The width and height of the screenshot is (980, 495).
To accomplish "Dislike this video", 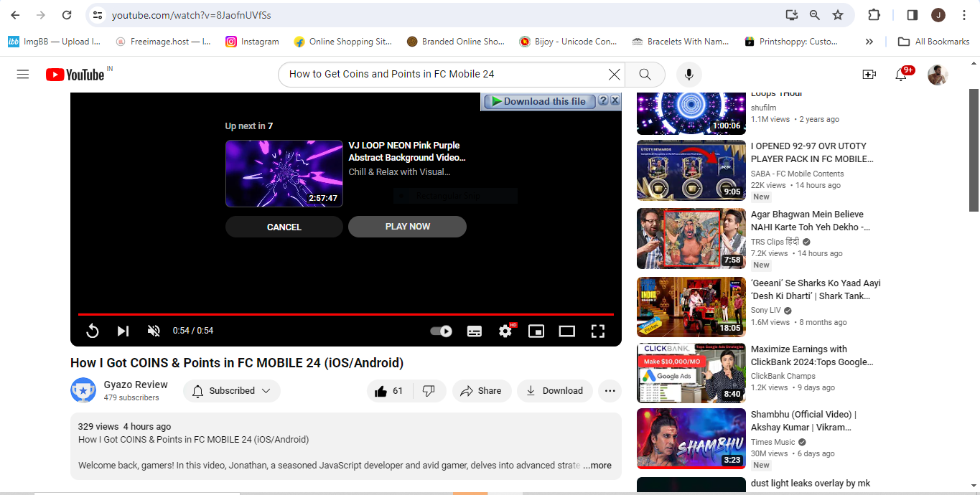I will pyautogui.click(x=429, y=391).
